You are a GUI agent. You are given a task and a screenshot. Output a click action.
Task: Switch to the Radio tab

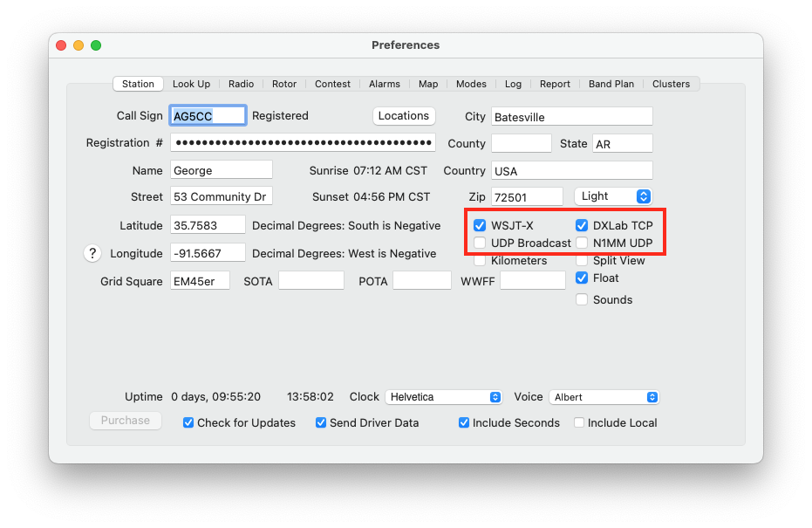pyautogui.click(x=241, y=84)
